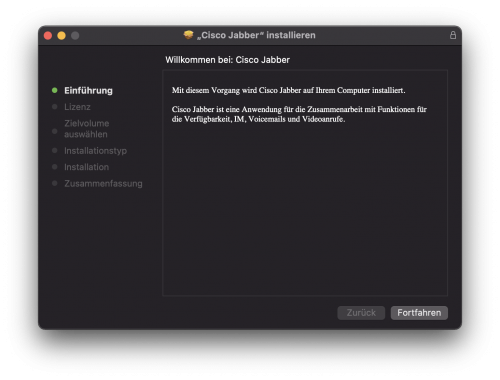Screen dimensions: 500x380
Task: Click the Fortfahren button
Action: click(x=419, y=313)
